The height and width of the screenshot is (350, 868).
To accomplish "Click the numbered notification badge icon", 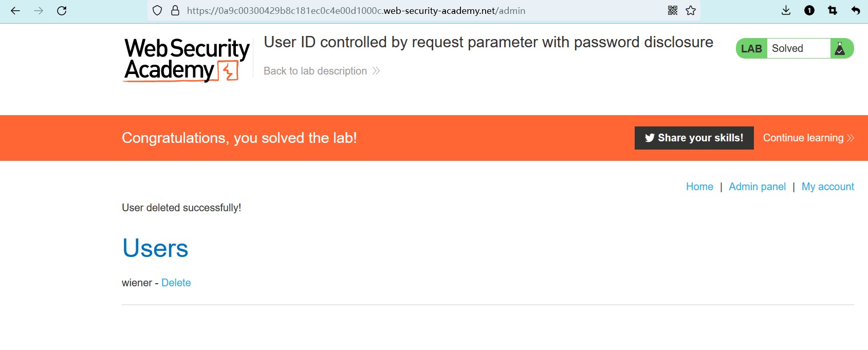I will tap(809, 10).
